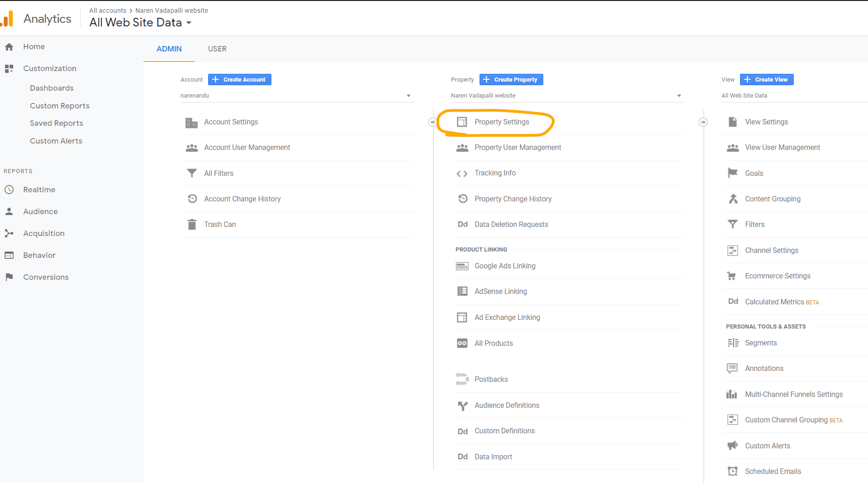Click the Behavior panel icon

[x=9, y=255]
